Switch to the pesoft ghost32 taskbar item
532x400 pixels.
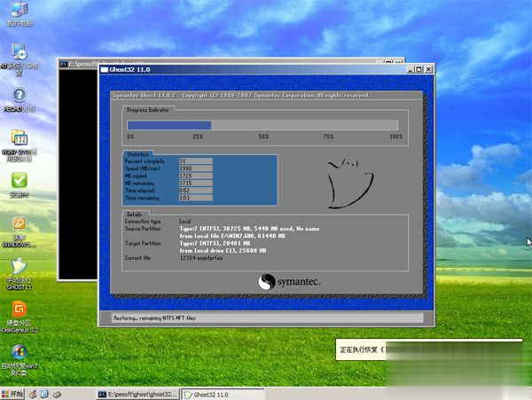tap(137, 393)
